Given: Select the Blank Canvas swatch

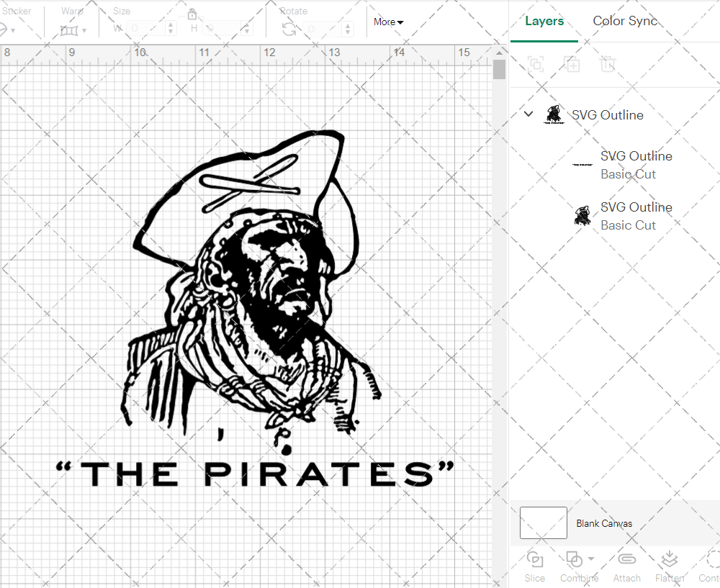Looking at the screenshot, I should (x=543, y=523).
